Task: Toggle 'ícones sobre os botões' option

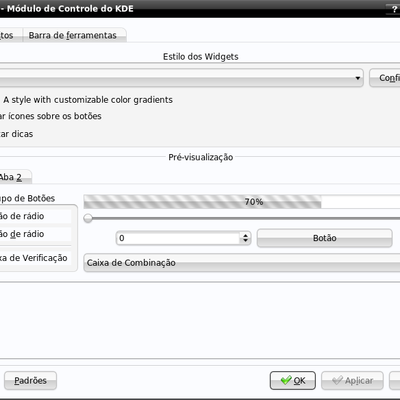Action: click(x=51, y=116)
